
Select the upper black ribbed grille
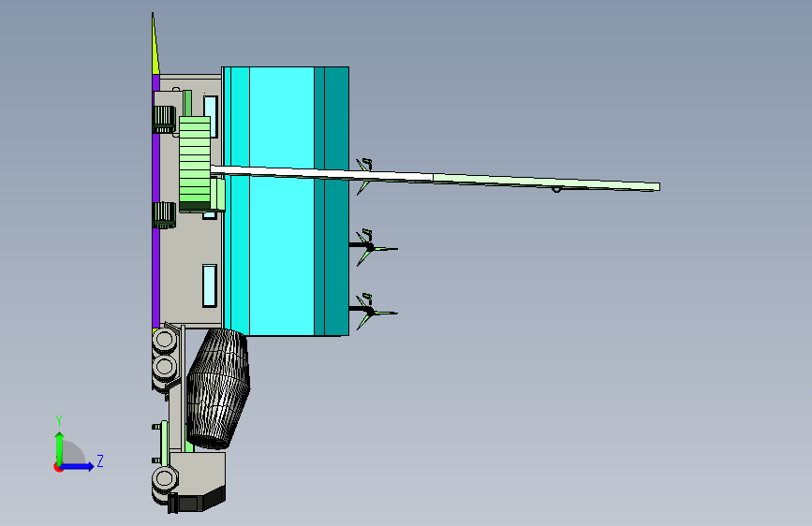coord(164,119)
